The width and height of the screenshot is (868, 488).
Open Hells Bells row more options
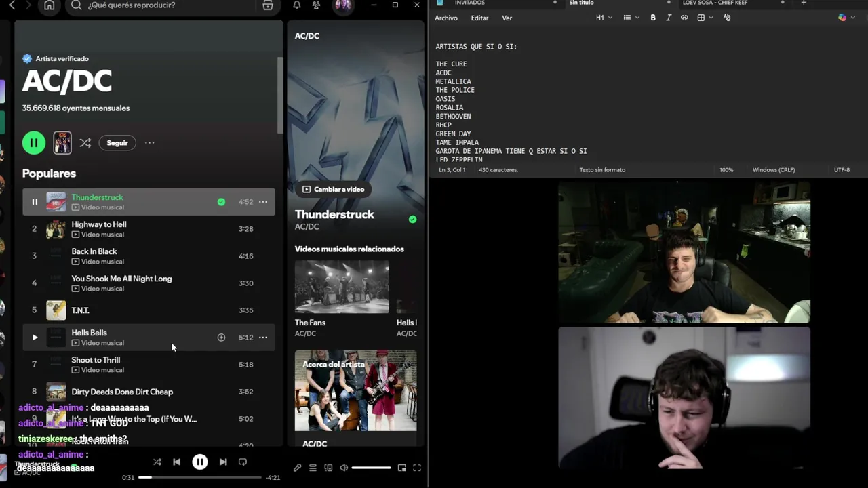pos(263,338)
